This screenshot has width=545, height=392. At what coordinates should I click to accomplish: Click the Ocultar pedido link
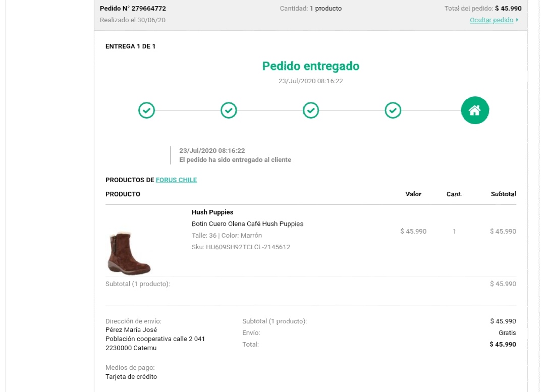(492, 20)
